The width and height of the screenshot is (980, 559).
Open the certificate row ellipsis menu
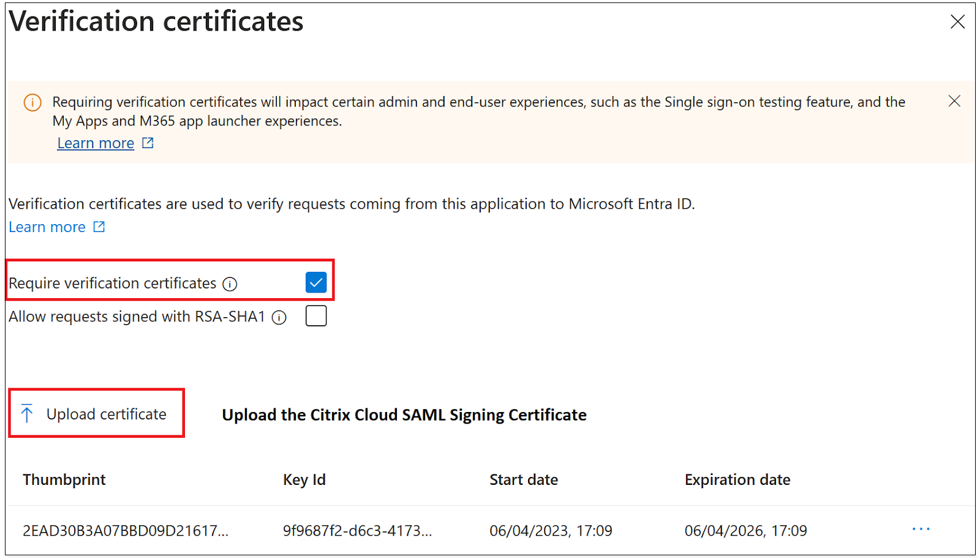click(x=921, y=529)
